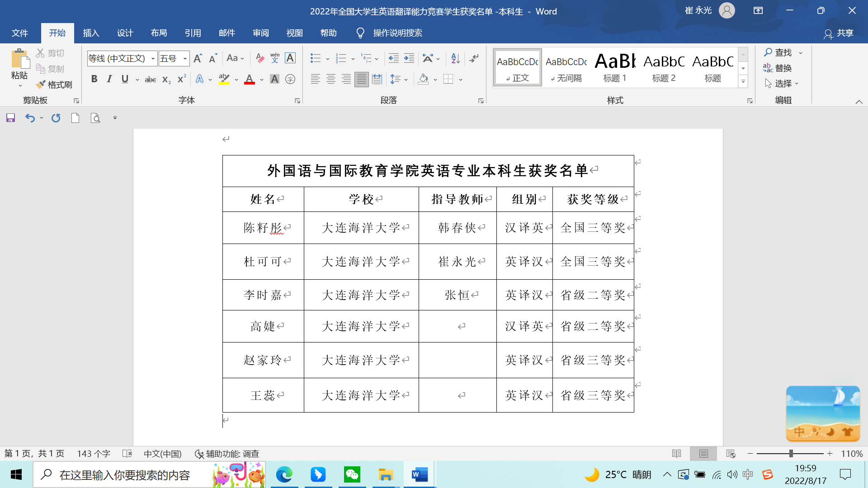Click the sort A-Z icon
Viewport: 868px width, 488px height.
point(455,58)
